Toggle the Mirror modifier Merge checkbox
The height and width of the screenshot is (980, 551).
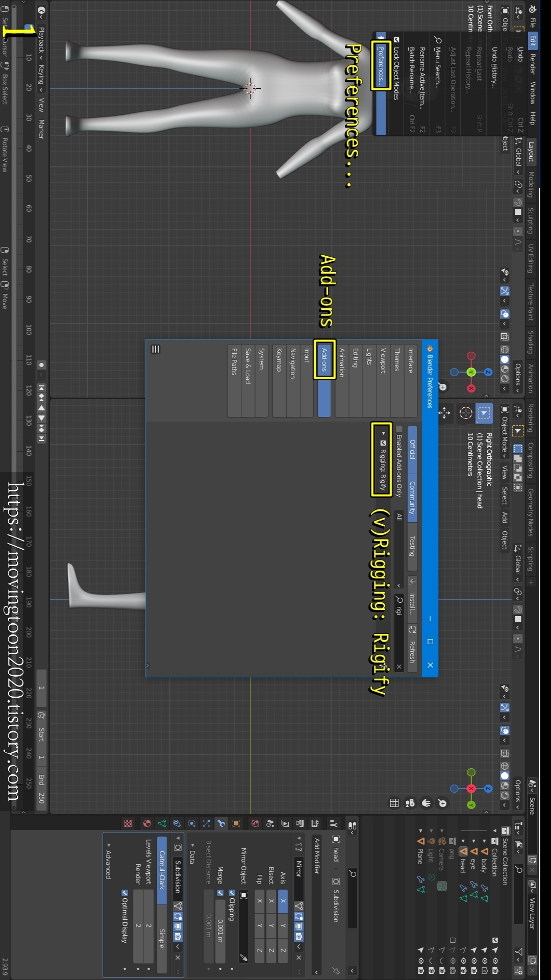(x=220, y=893)
